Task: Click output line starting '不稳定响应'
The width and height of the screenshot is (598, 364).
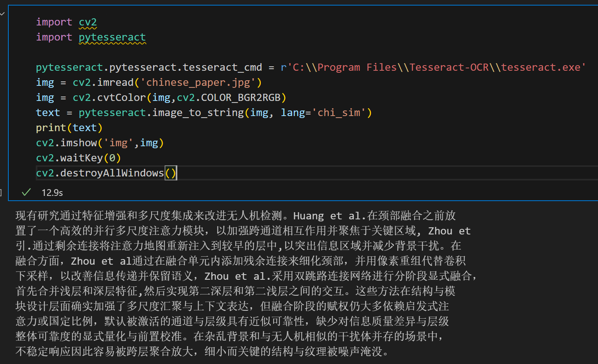Action: pos(202,352)
